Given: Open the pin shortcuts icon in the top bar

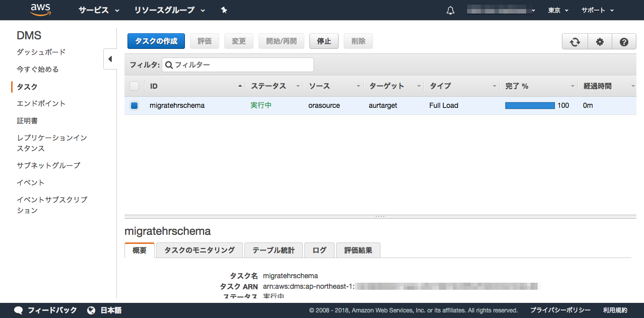Looking at the screenshot, I should [224, 10].
